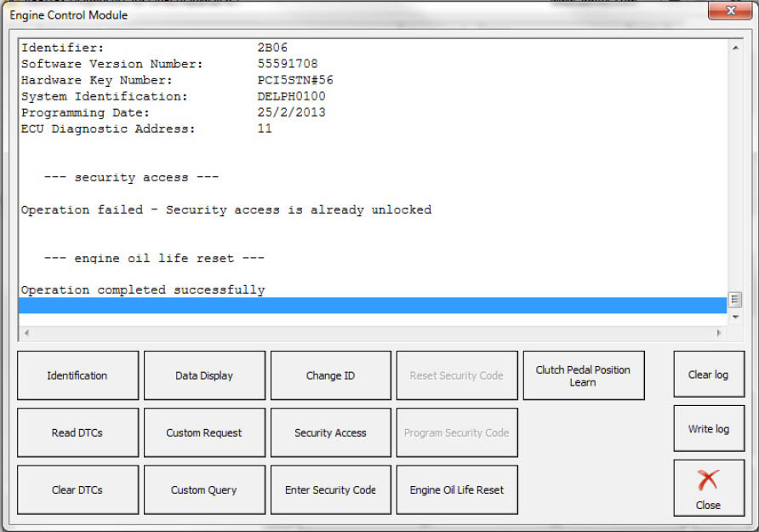Viewport: 759px width, 532px height.
Task: Select the highlighted blue log line
Action: click(x=372, y=306)
